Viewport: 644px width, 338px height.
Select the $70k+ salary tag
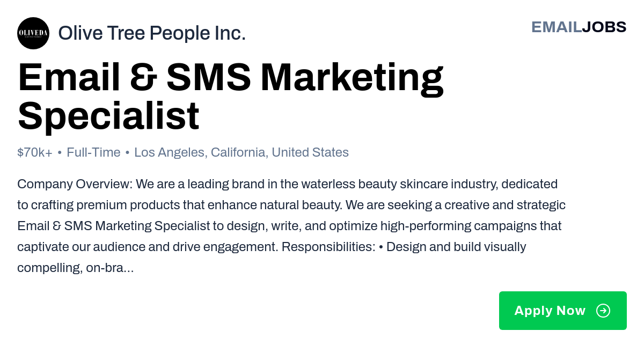pos(35,152)
